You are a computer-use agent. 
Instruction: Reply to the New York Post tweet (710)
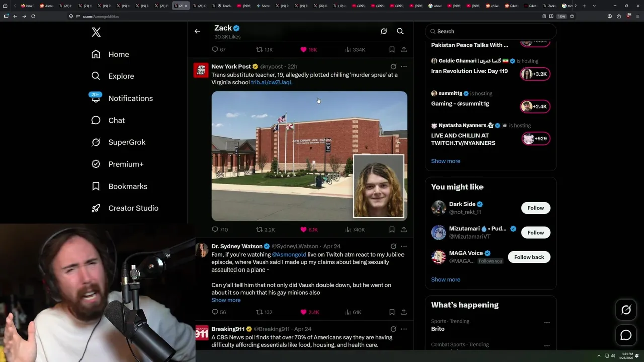pos(220,230)
